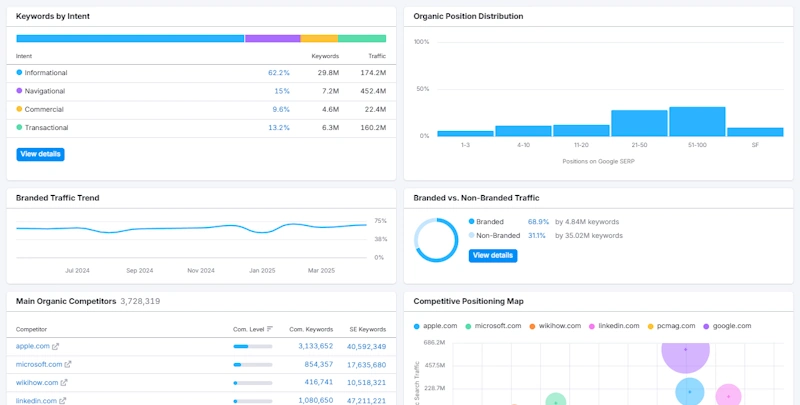
Task: Click View details in Branded vs. Non-Branded
Action: pyautogui.click(x=492, y=255)
